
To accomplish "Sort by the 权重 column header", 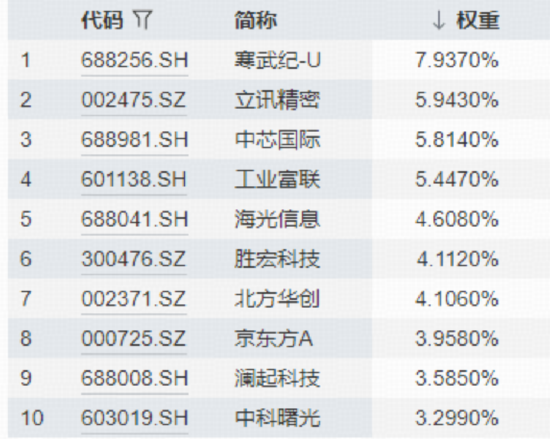I will tap(477, 20).
